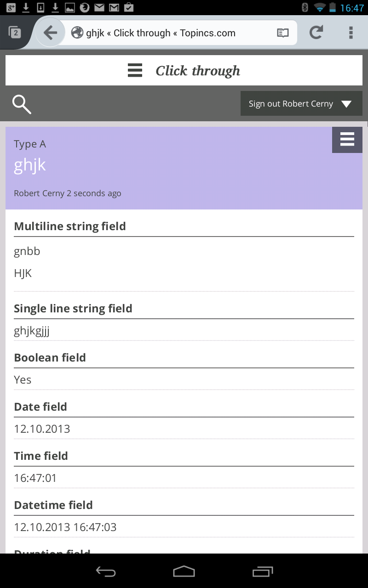
Task: Open the Click through hamburger menu
Action: pos(135,71)
